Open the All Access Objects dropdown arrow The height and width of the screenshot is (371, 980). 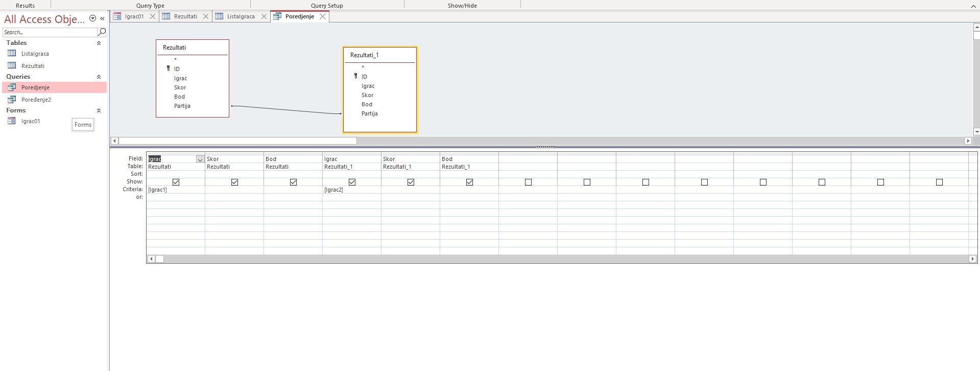click(92, 18)
